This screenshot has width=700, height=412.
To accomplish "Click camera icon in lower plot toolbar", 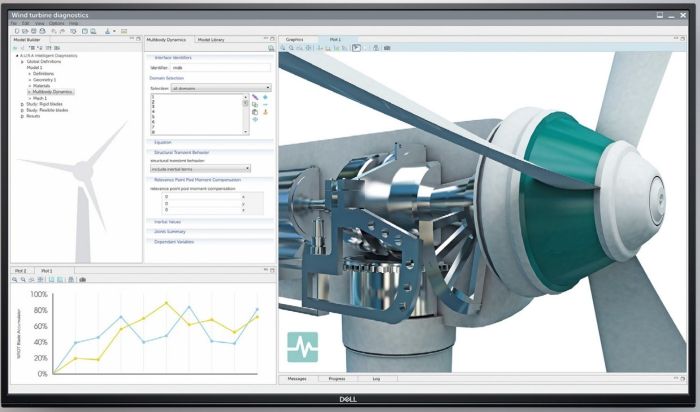I will point(82,280).
